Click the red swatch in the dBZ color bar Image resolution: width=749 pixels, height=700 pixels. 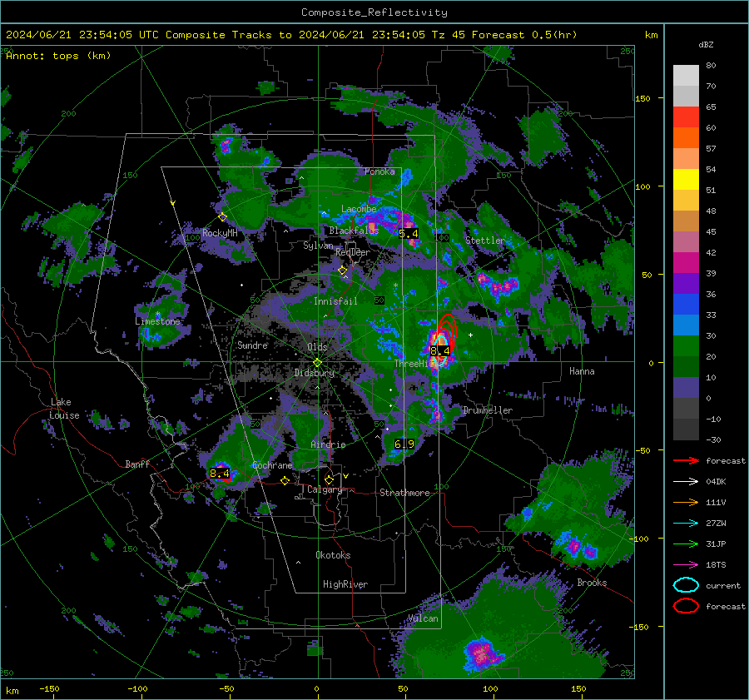pyautogui.click(x=686, y=117)
